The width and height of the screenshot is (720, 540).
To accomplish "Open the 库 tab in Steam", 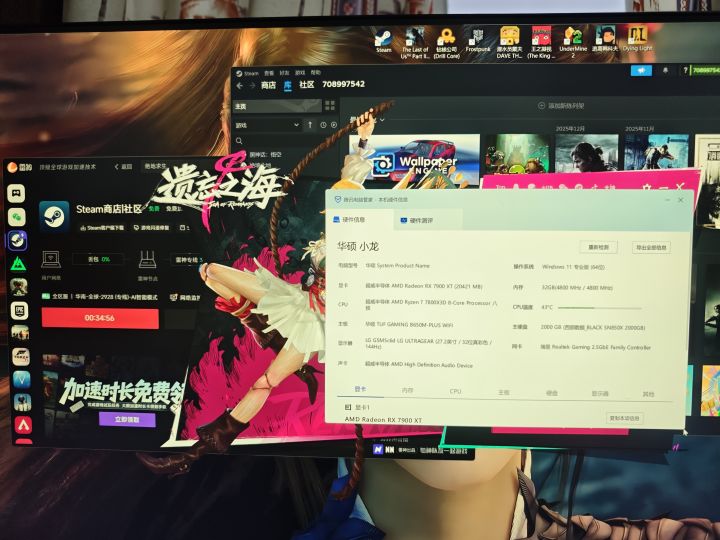I will point(287,85).
